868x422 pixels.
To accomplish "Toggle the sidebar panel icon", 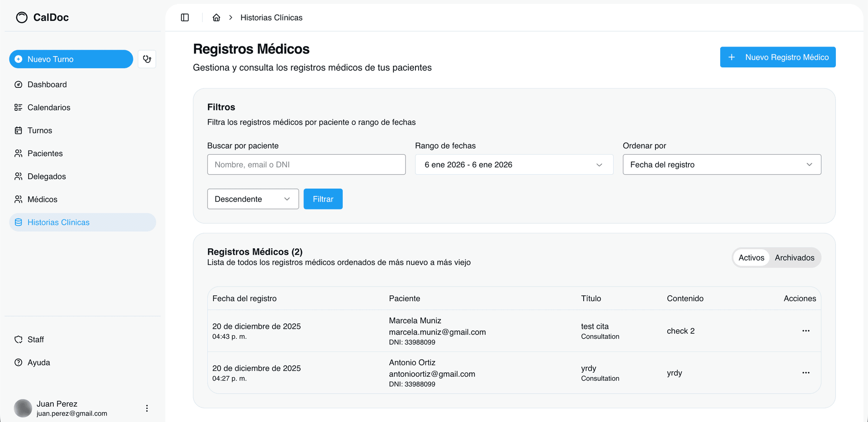I will click(185, 18).
